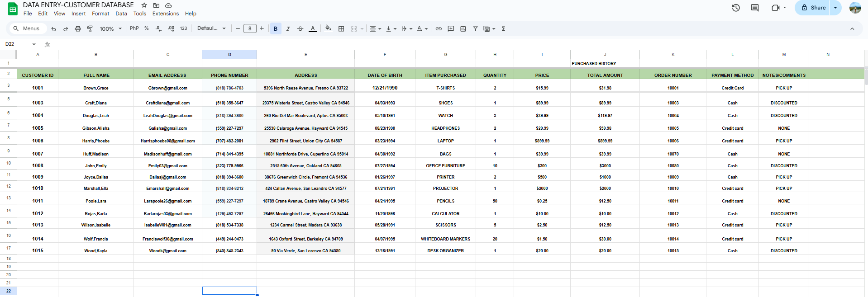Click the insert link icon
868x297 pixels.
pyautogui.click(x=439, y=28)
